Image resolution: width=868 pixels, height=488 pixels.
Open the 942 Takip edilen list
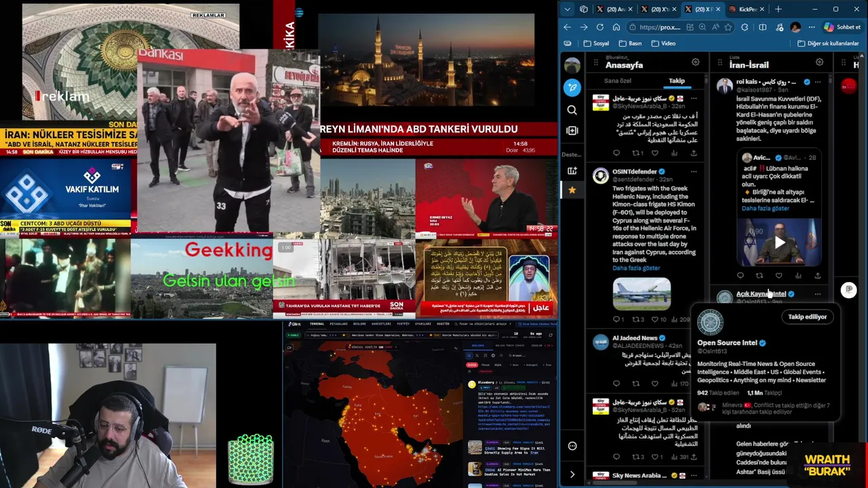(x=718, y=393)
